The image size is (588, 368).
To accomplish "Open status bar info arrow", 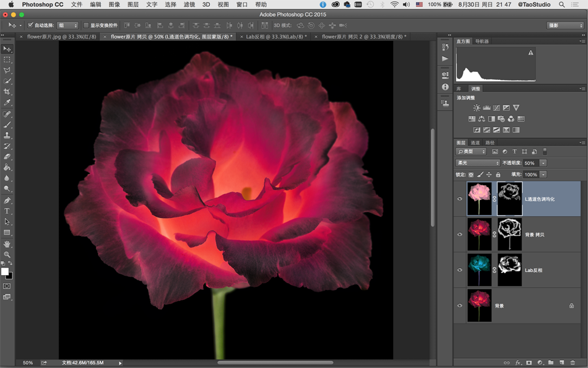I will point(120,363).
